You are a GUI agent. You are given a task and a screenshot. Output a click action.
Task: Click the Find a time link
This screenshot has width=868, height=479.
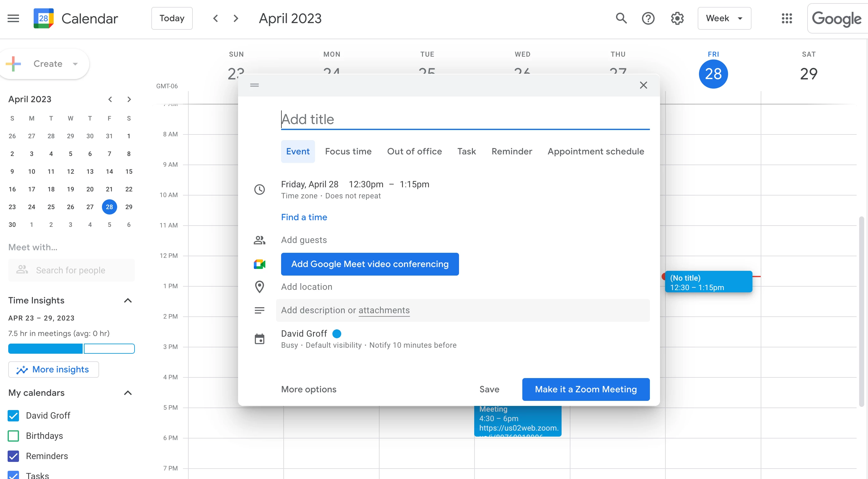[304, 217]
